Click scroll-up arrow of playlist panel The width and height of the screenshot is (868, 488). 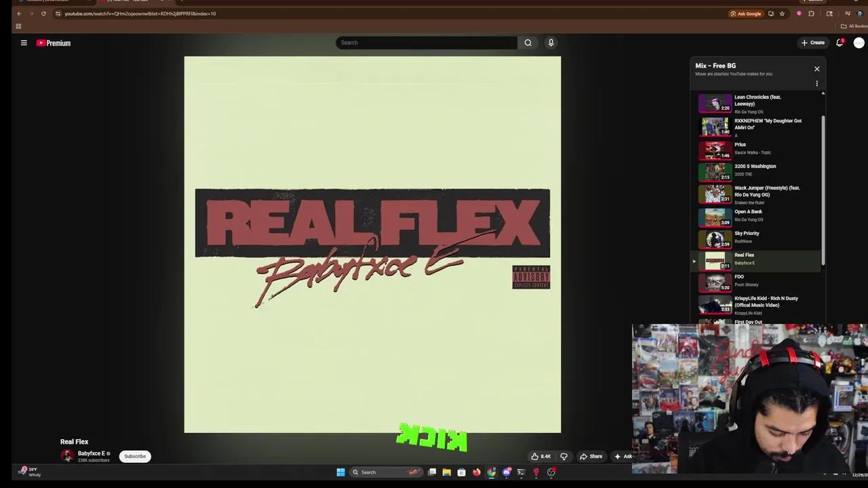(x=823, y=93)
